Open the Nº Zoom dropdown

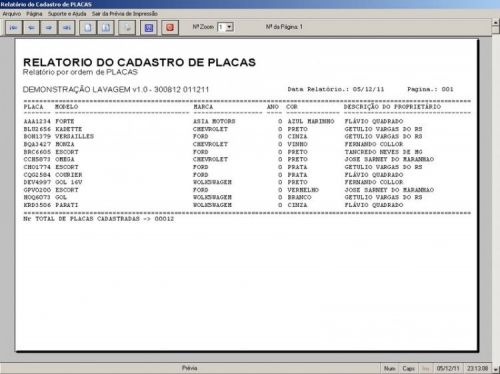230,27
